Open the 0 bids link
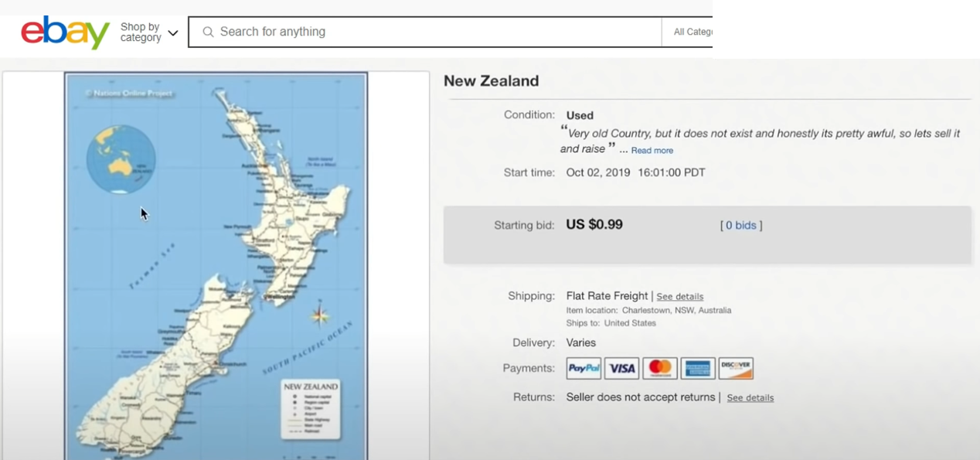Screen dimensions: 980x460 click(x=740, y=226)
